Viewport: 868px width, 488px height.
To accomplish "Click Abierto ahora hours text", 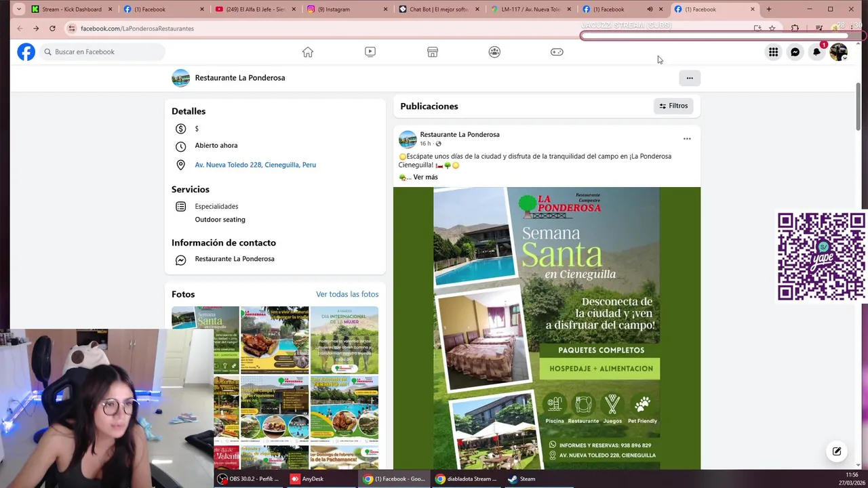I will coord(216,146).
